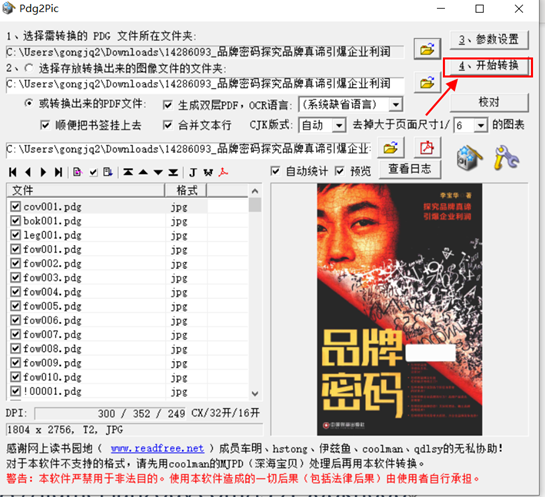Click the 格式 column header
This screenshot has height=497, width=545.
pyautogui.click(x=186, y=190)
